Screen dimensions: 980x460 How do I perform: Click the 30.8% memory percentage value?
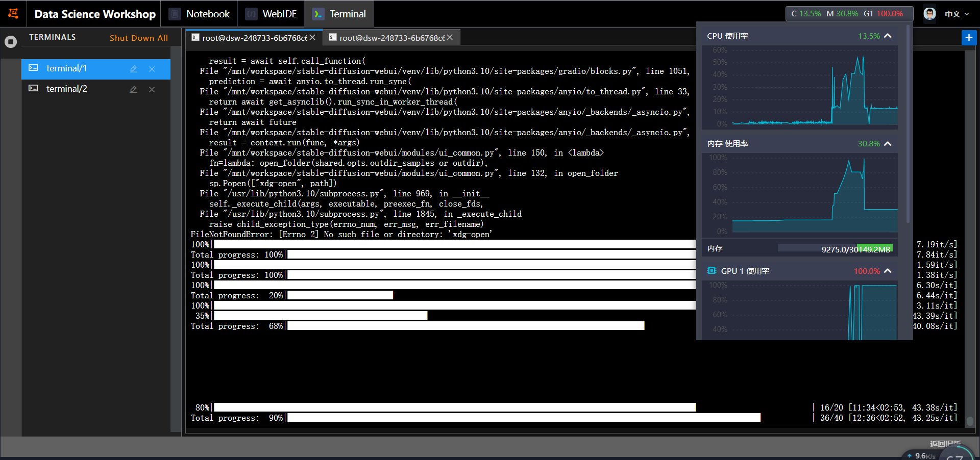click(x=869, y=144)
